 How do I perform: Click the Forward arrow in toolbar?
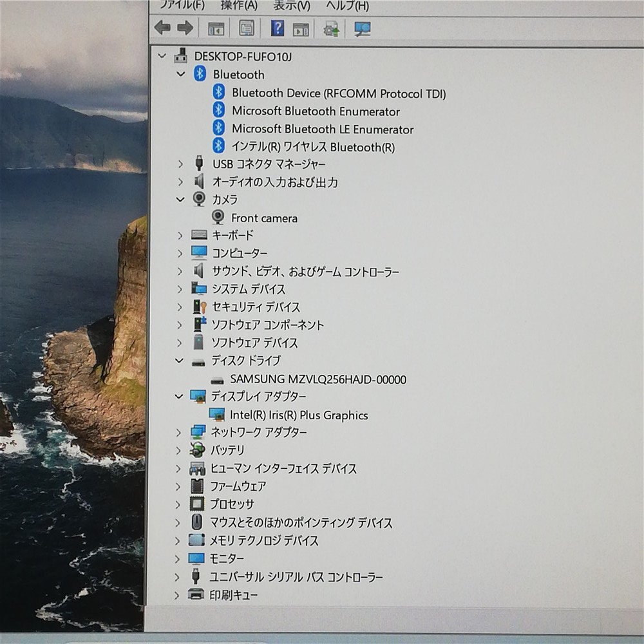185,28
